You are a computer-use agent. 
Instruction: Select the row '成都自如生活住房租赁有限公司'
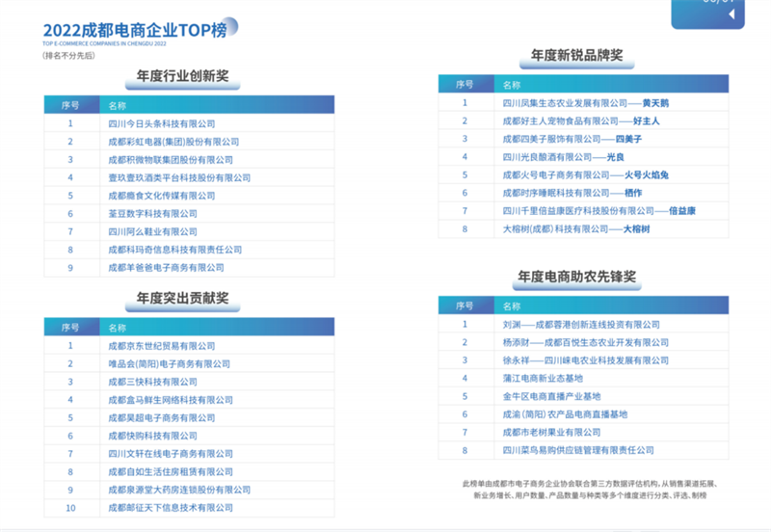(x=189, y=471)
